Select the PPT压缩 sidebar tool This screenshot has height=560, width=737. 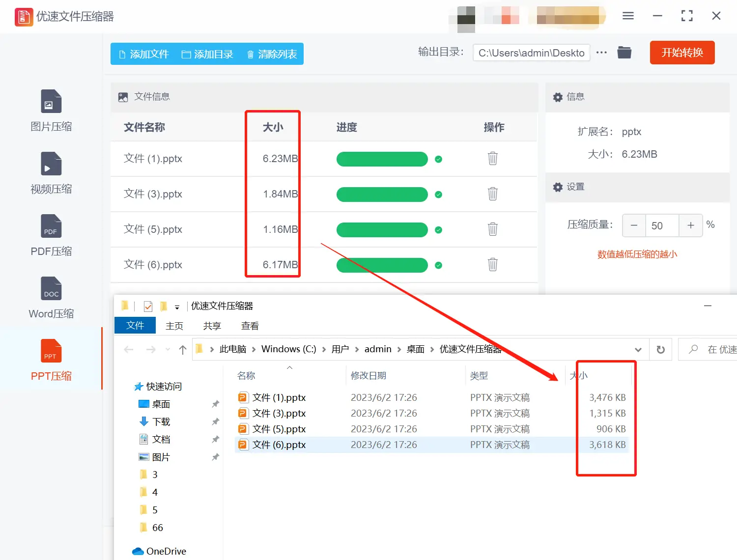pyautogui.click(x=51, y=361)
